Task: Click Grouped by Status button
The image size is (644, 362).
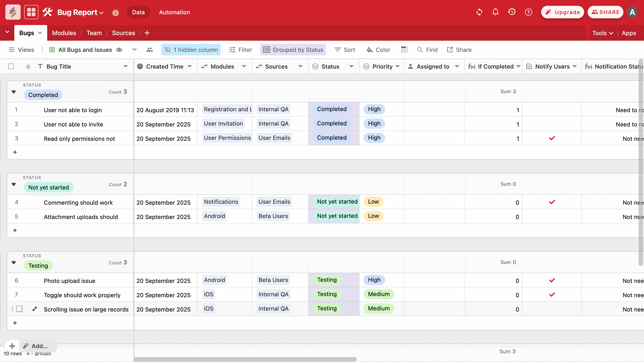Action: (293, 49)
